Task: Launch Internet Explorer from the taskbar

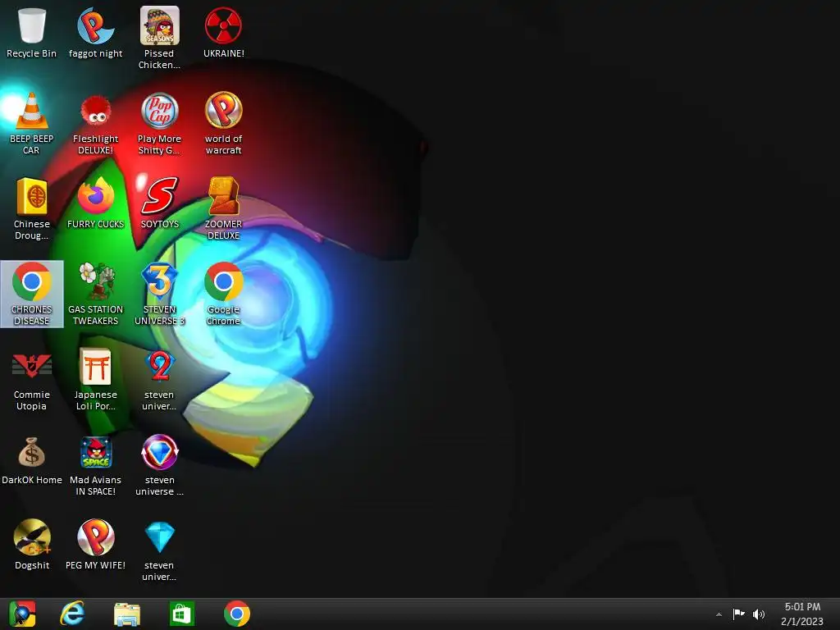Action: (72, 614)
